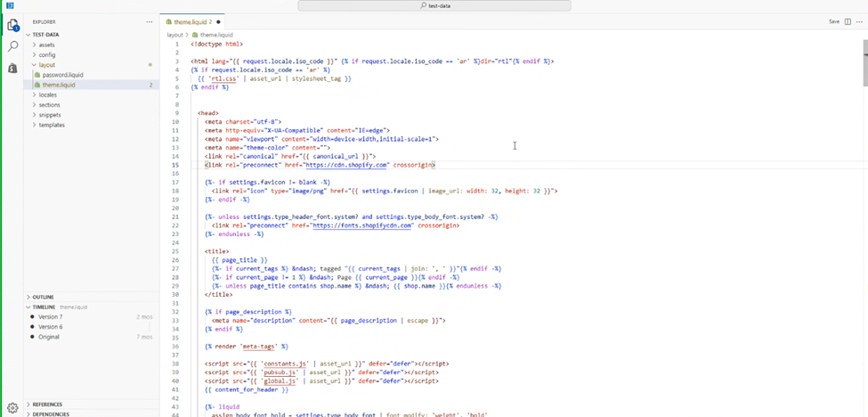
Task: Open the Explorer view in the activity bar
Action: pos(12,25)
